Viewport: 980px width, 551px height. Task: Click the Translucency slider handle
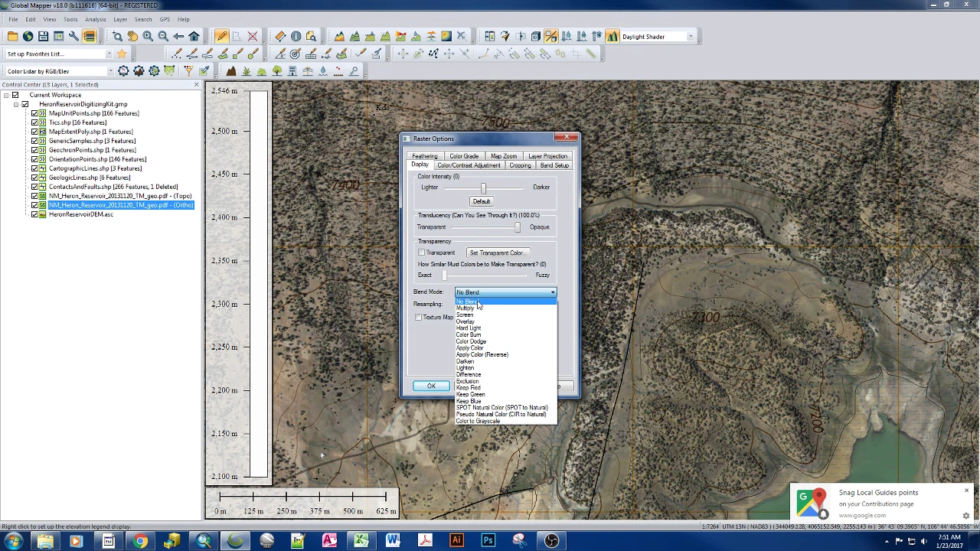[518, 227]
